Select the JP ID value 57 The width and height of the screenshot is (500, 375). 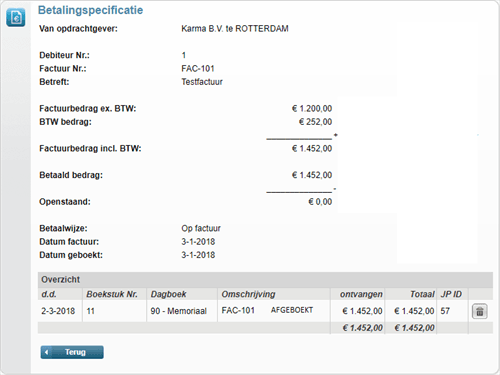click(445, 311)
